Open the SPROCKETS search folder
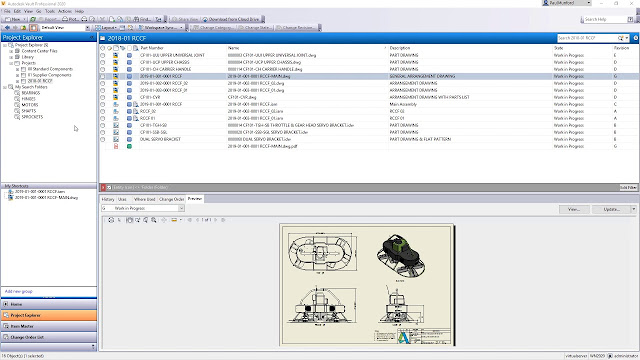The width and height of the screenshot is (640, 360). [32, 117]
